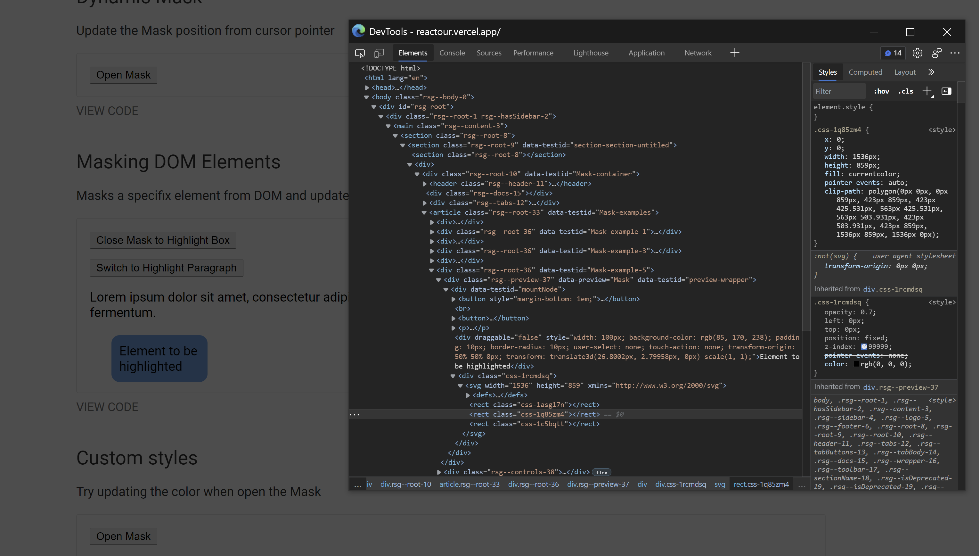980x556 pixels.
Task: Expand Mask-example-1 div node
Action: (x=432, y=232)
